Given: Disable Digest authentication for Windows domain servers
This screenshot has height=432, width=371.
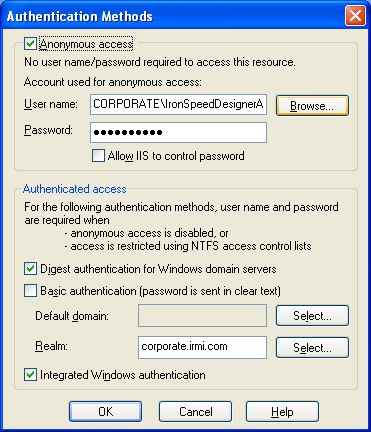Looking at the screenshot, I should pyautogui.click(x=30, y=269).
